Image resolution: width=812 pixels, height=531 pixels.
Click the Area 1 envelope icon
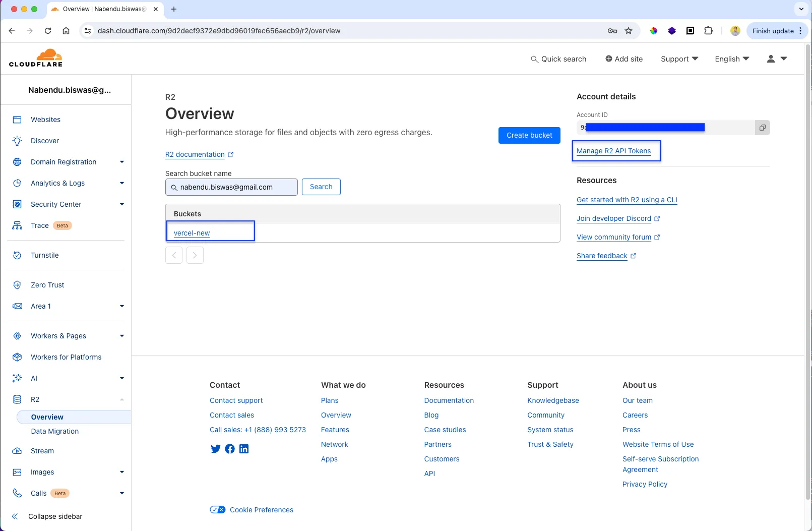(x=17, y=306)
